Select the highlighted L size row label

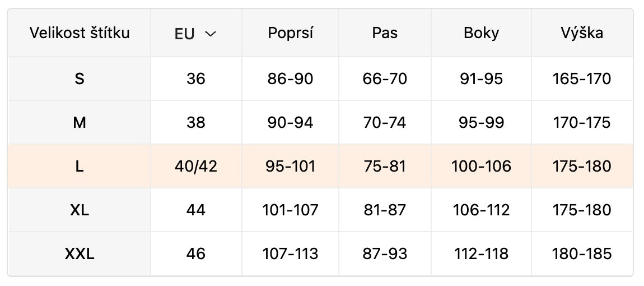80,167
